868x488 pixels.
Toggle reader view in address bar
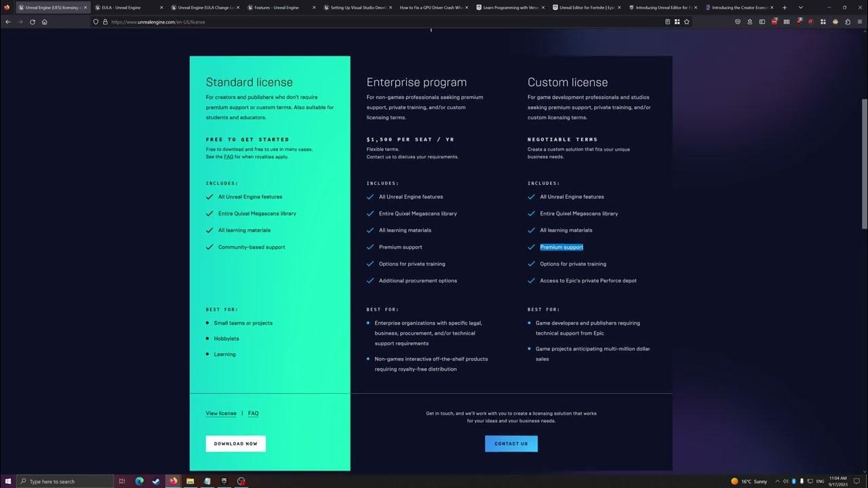point(667,22)
